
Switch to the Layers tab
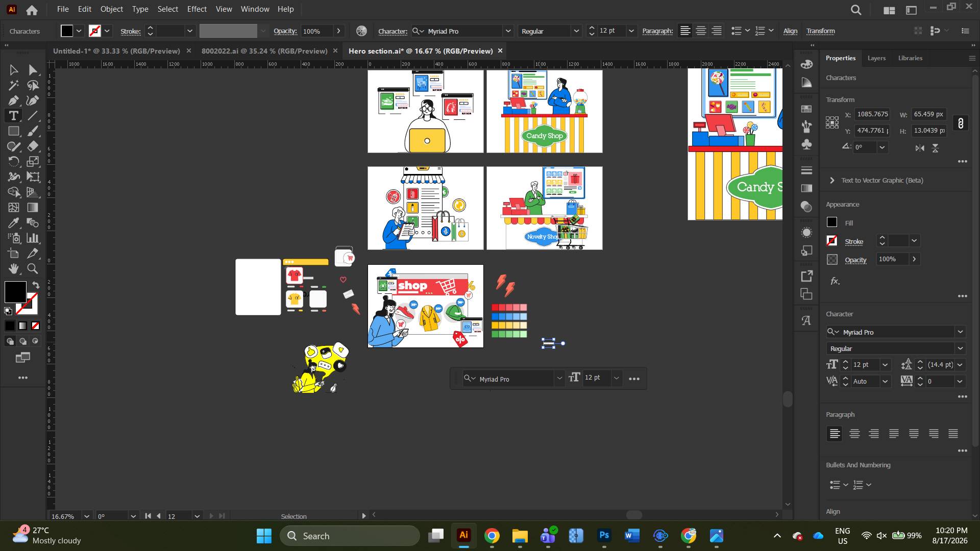[876, 58]
